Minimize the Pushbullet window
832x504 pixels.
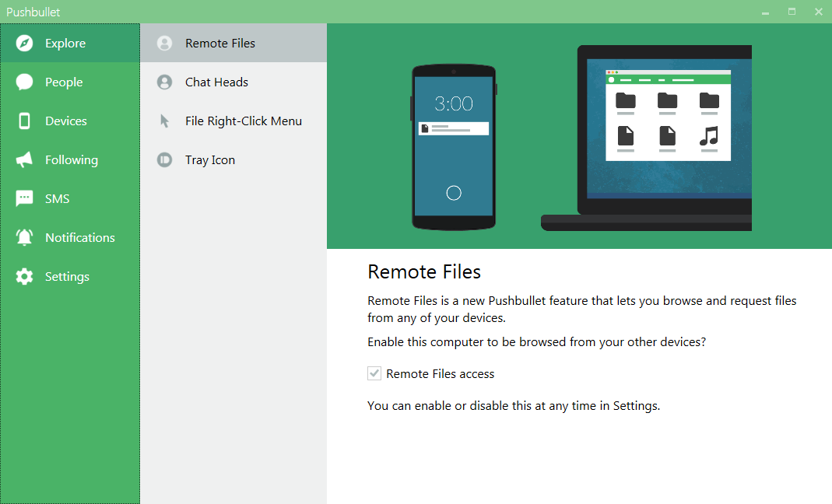tap(765, 12)
